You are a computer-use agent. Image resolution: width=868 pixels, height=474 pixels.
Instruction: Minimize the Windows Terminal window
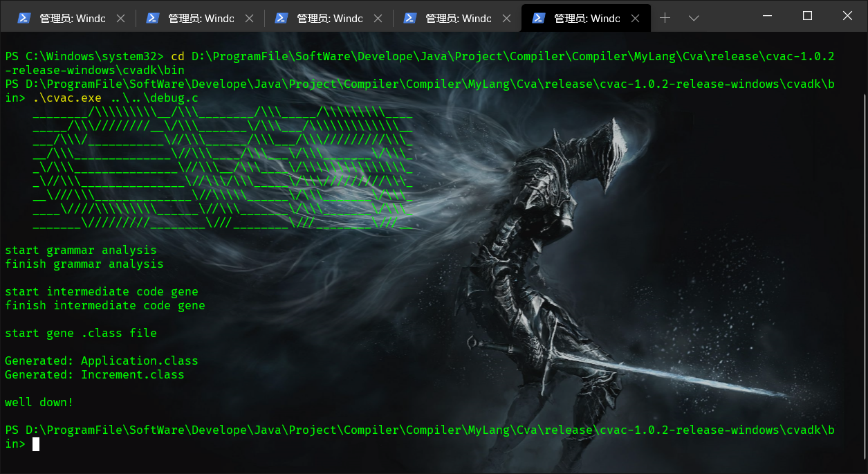(768, 16)
